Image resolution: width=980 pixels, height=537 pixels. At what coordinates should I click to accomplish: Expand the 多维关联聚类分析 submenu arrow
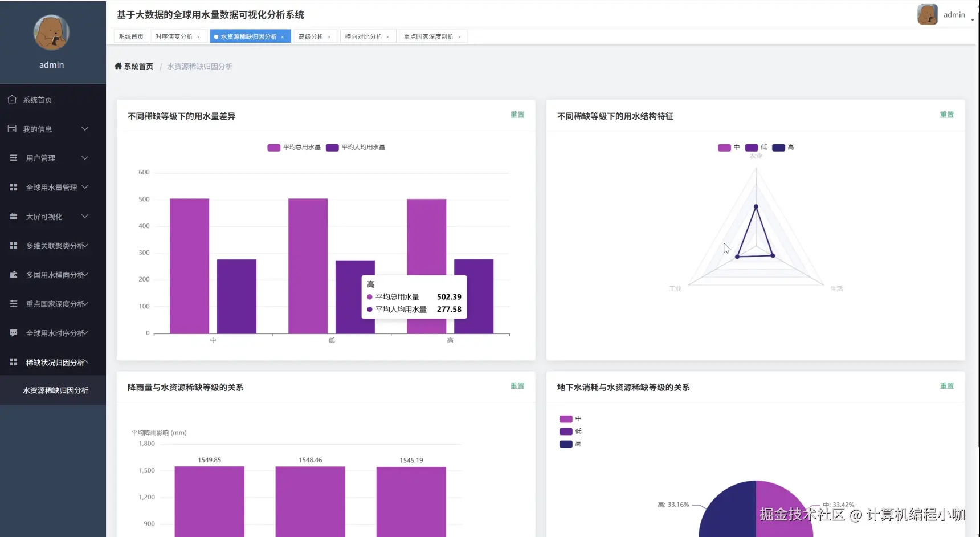coord(86,245)
